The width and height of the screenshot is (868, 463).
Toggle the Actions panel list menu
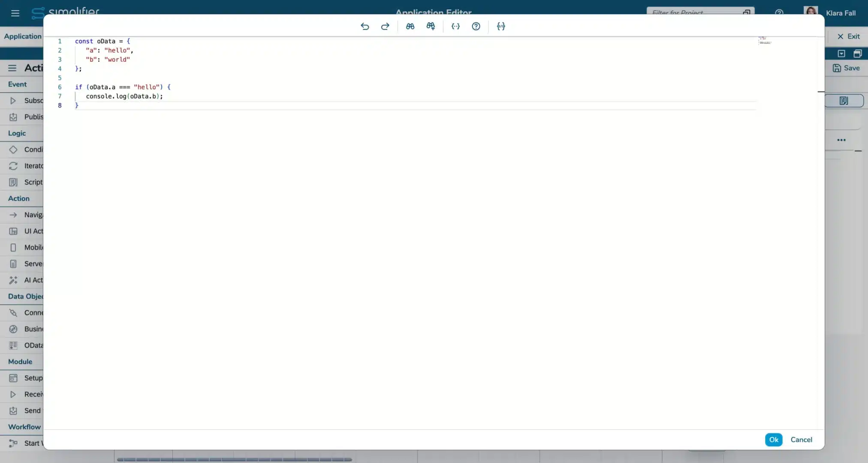12,68
